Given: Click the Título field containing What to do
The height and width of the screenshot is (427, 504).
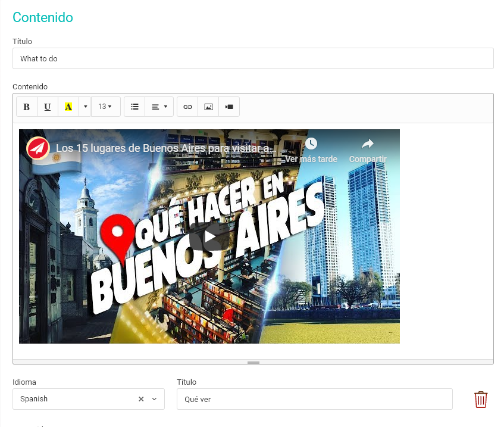Looking at the screenshot, I should (x=253, y=58).
